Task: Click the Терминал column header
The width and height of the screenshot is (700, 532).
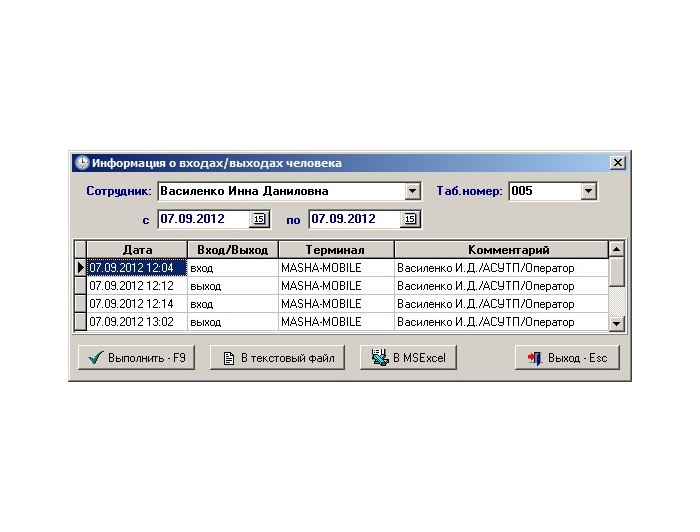Action: pyautogui.click(x=335, y=250)
